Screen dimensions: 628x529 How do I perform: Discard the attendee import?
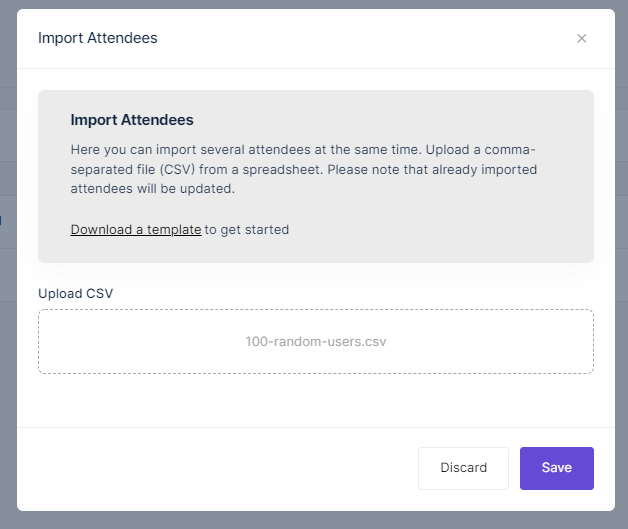click(x=463, y=468)
